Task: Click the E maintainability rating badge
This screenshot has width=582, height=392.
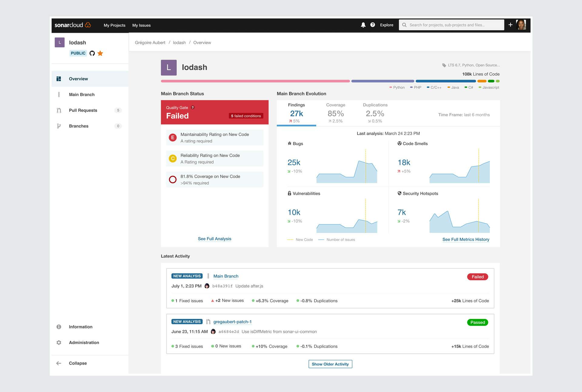Action: coord(173,138)
